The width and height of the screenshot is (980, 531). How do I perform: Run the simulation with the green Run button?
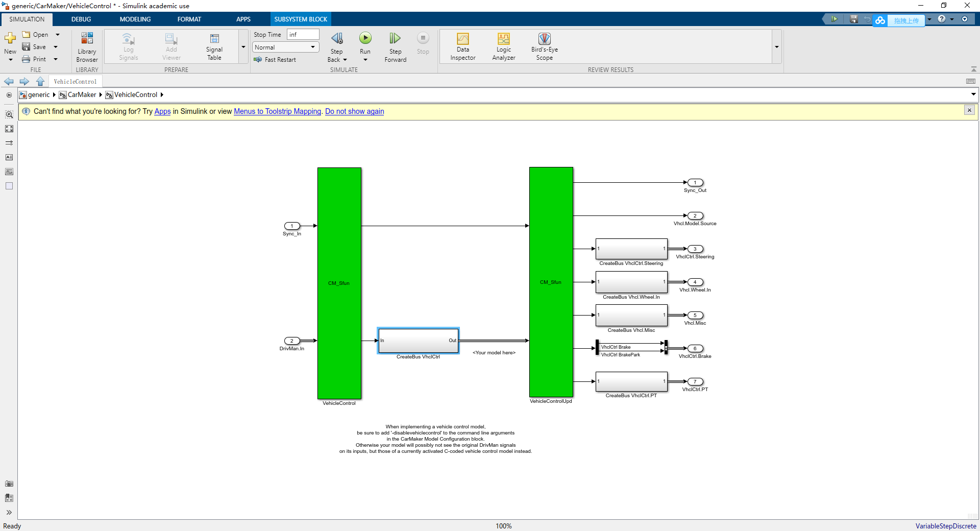coord(365,38)
